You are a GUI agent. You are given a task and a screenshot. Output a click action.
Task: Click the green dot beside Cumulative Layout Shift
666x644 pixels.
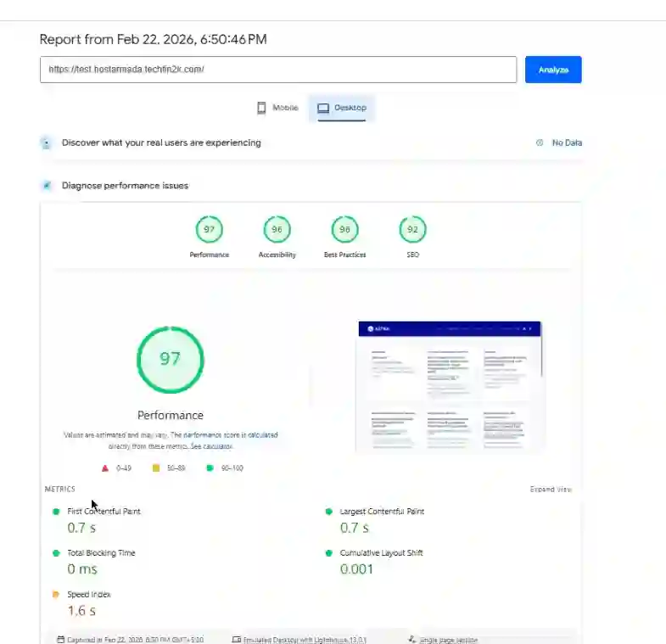click(x=328, y=553)
